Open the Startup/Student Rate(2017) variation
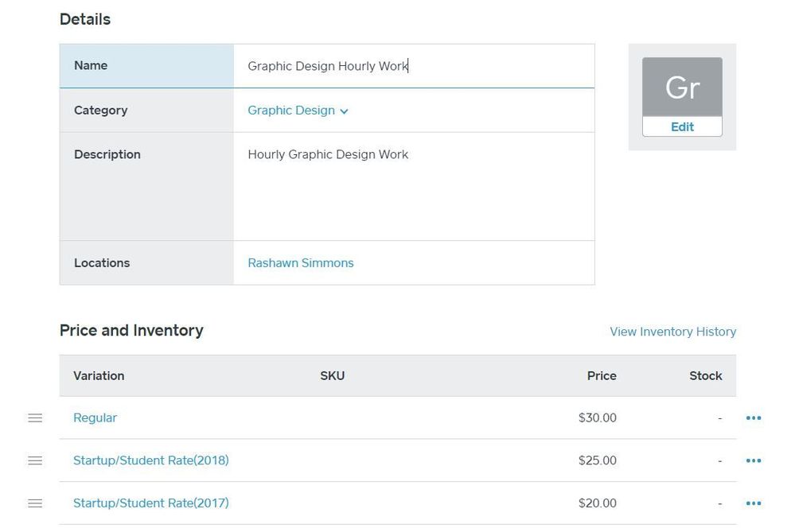 point(150,503)
